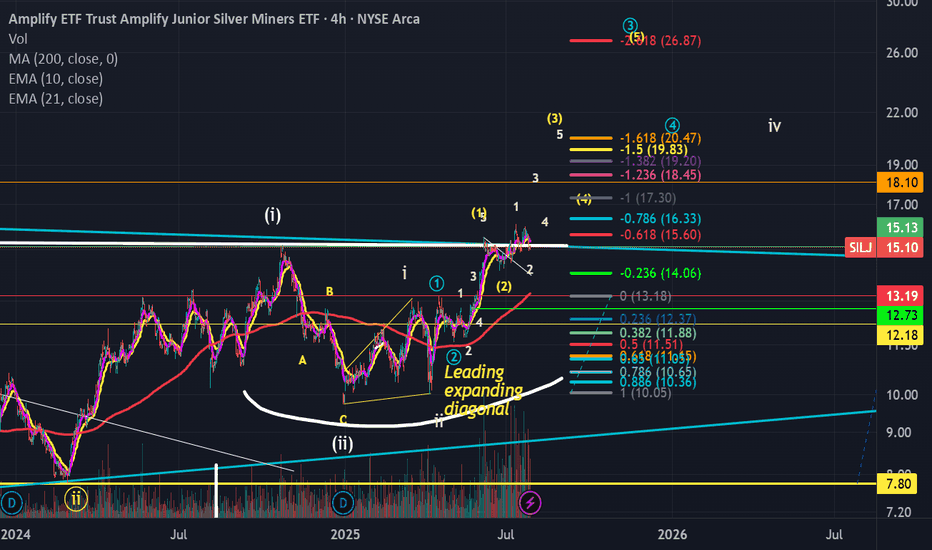Select the teal circled 3 wave label
The width and height of the screenshot is (932, 550).
[630, 26]
